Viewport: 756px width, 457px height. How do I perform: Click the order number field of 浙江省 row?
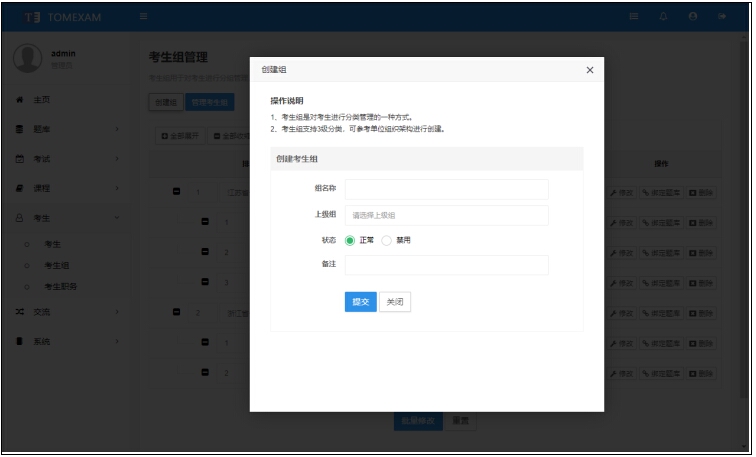pos(202,313)
